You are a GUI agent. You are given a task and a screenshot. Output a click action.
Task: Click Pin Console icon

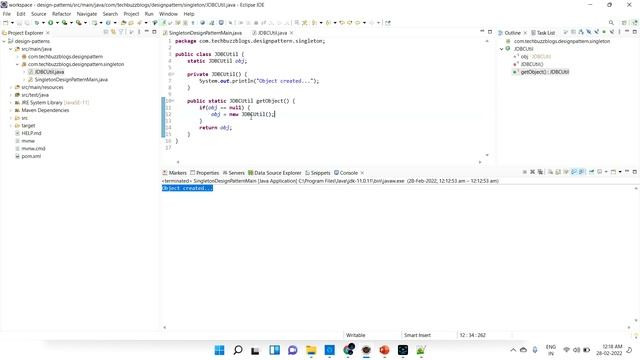point(591,172)
